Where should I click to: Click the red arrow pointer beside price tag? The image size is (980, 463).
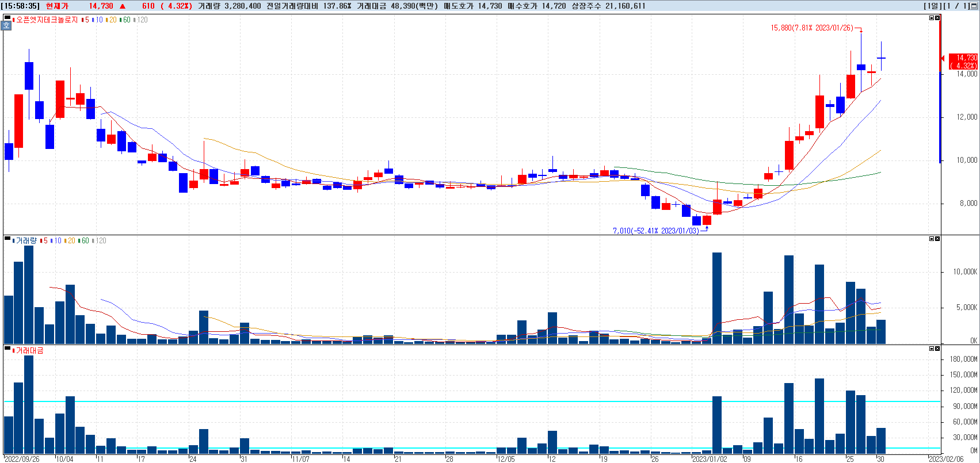[x=943, y=58]
